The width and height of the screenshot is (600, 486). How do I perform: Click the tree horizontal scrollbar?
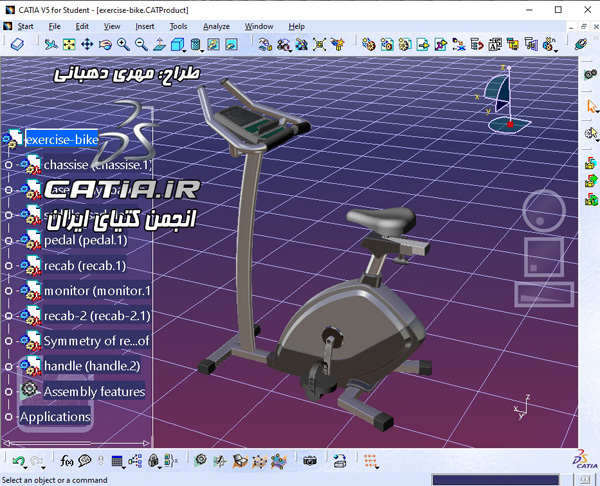pos(77,443)
